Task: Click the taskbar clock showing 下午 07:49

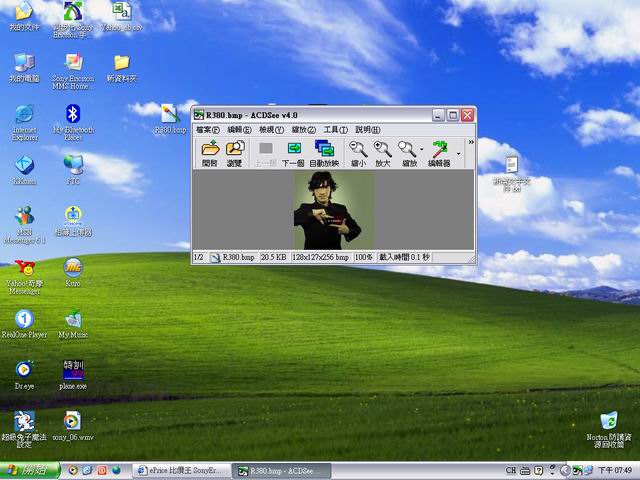Action: (x=615, y=471)
